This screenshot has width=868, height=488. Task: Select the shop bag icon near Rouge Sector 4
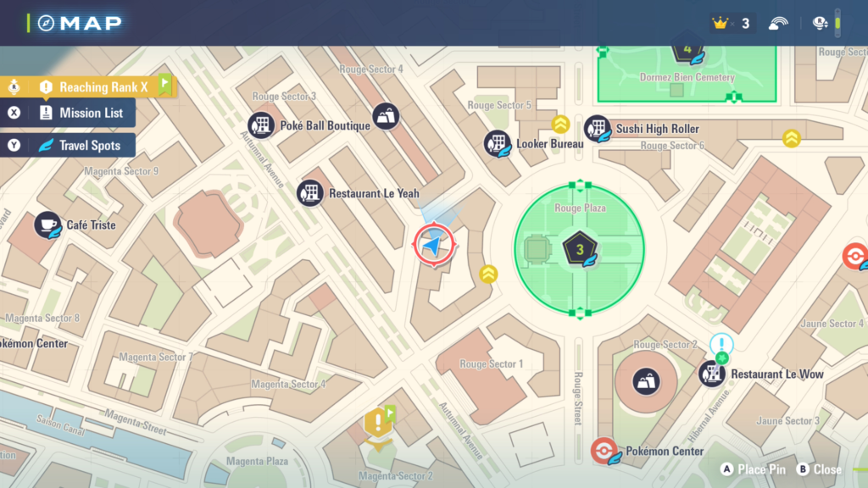tap(386, 117)
